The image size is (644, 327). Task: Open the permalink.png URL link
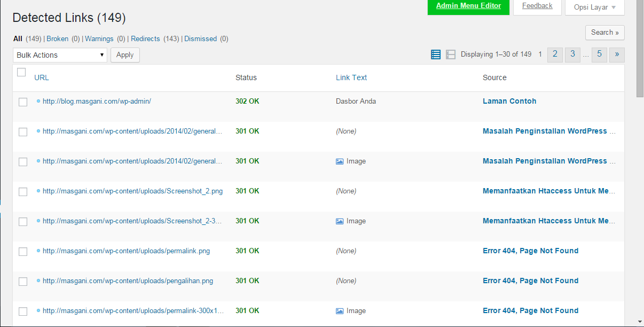pos(126,251)
